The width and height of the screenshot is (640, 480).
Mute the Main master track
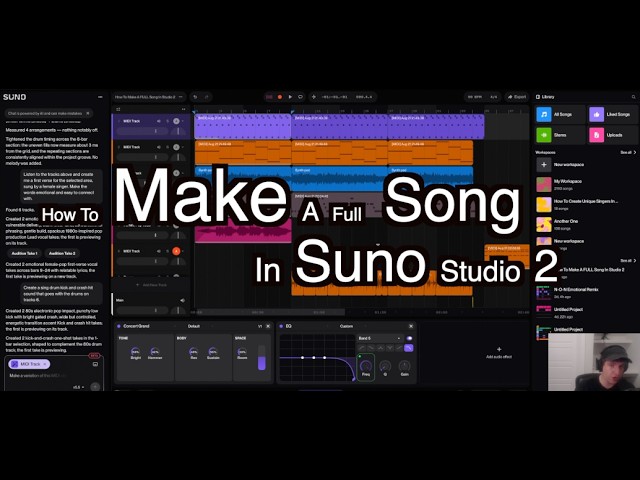pyautogui.click(x=182, y=300)
